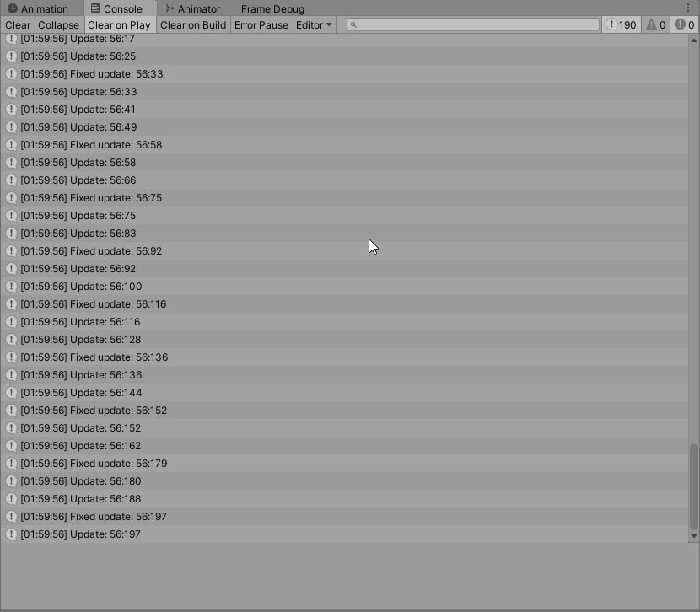Select log entry Update: 56:75
The image size is (700, 612).
click(x=344, y=216)
